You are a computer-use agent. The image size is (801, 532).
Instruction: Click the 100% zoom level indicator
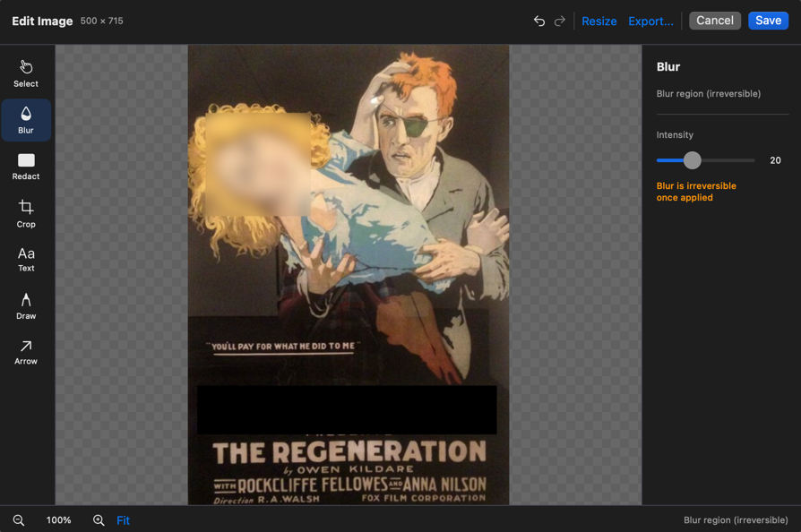58,519
